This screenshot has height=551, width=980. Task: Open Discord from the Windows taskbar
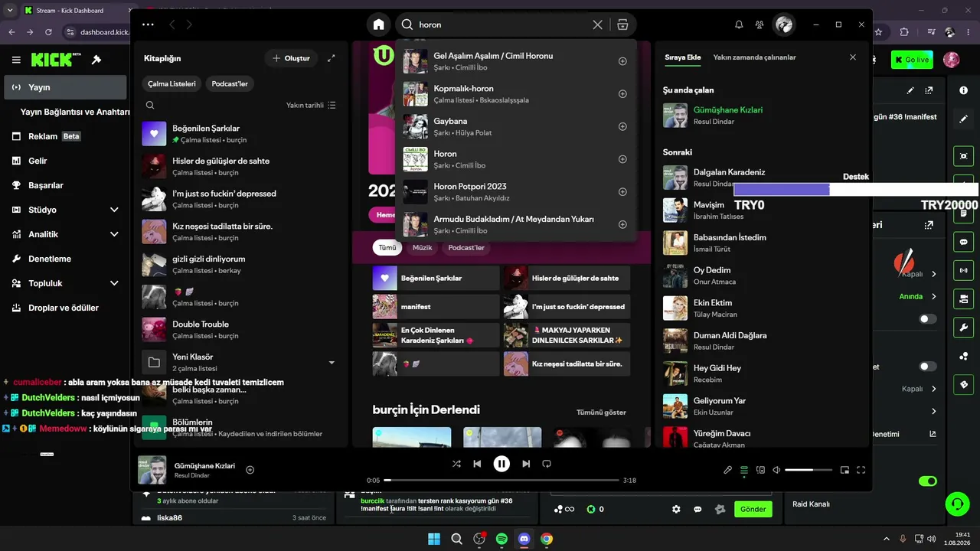(x=524, y=539)
